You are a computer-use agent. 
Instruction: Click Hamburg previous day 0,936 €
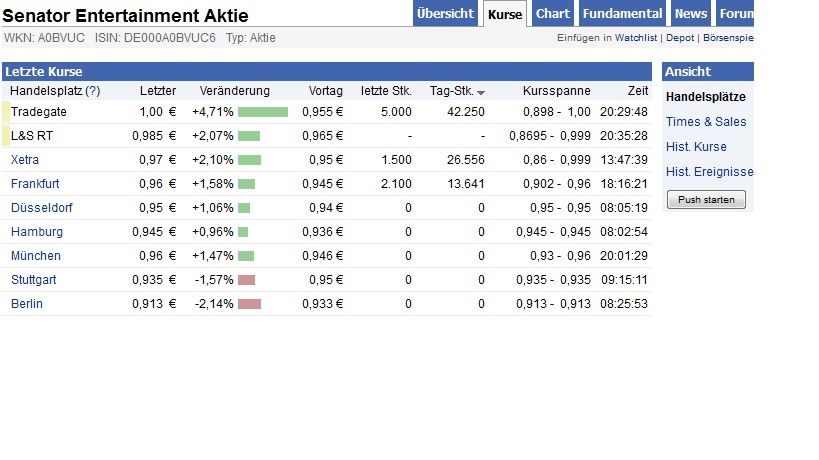[322, 232]
